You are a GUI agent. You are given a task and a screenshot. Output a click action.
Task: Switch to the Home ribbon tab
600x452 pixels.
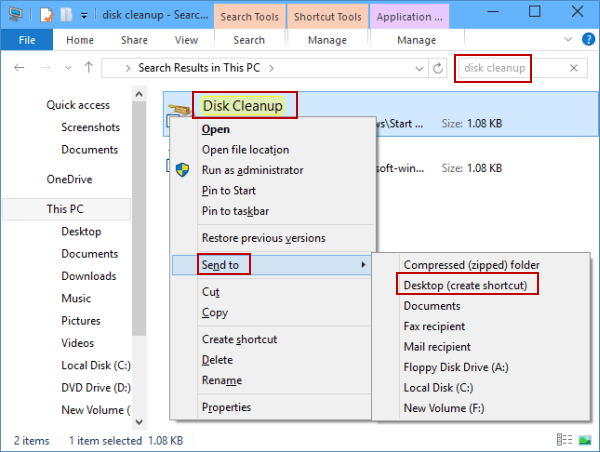coord(80,40)
